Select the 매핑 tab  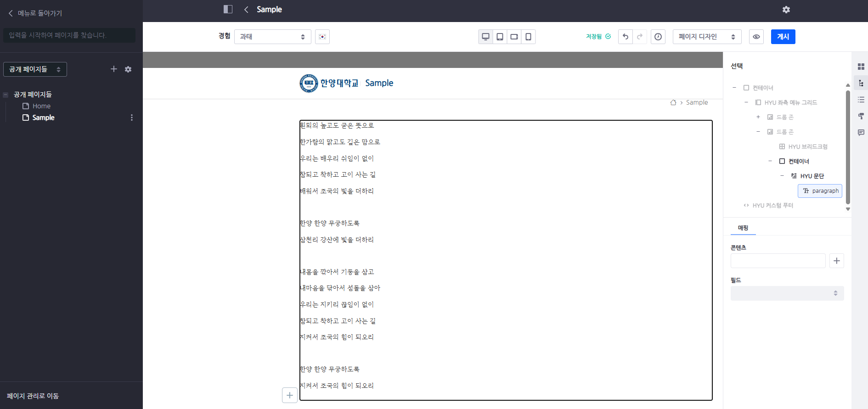click(x=743, y=228)
